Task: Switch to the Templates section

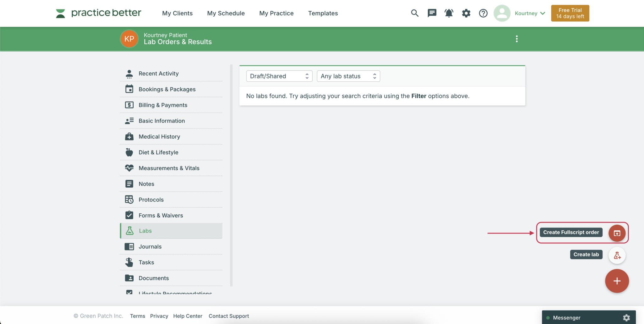Action: pyautogui.click(x=323, y=13)
